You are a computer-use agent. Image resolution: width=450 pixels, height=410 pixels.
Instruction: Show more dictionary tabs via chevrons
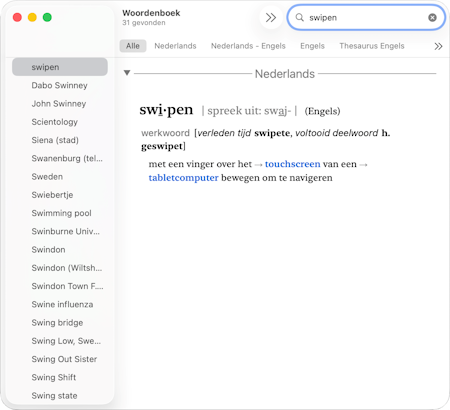pos(438,46)
